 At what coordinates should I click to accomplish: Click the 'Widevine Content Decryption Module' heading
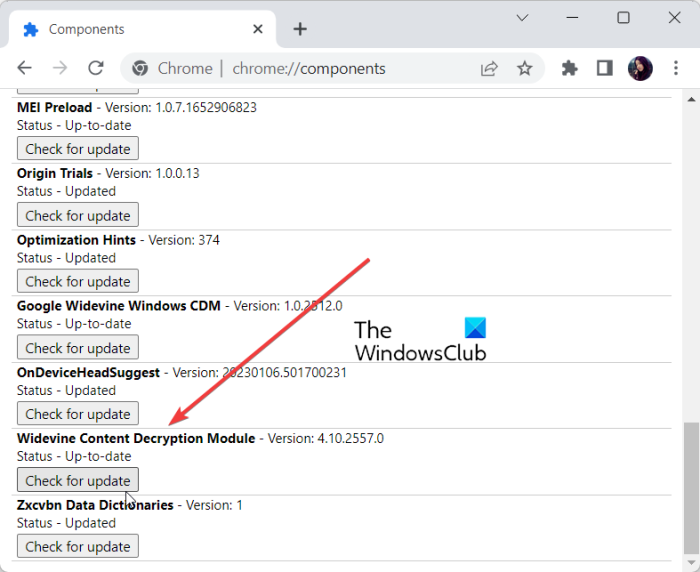tap(136, 438)
